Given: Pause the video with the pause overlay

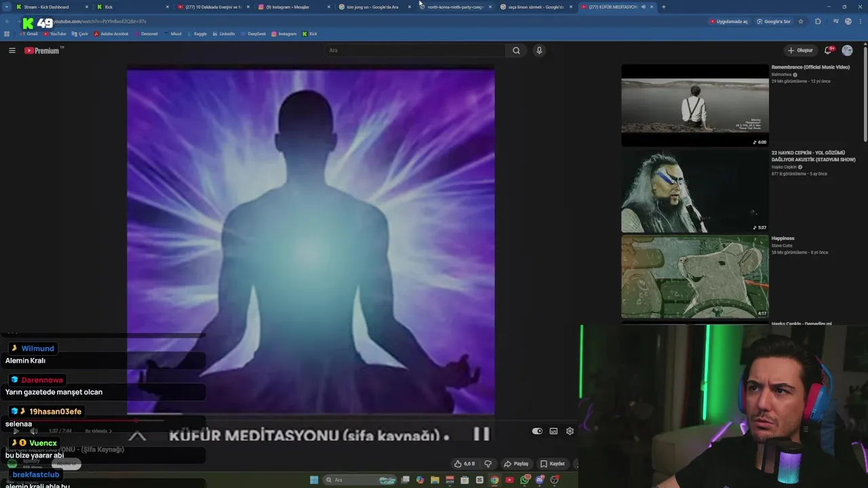Looking at the screenshot, I should pyautogui.click(x=481, y=434).
